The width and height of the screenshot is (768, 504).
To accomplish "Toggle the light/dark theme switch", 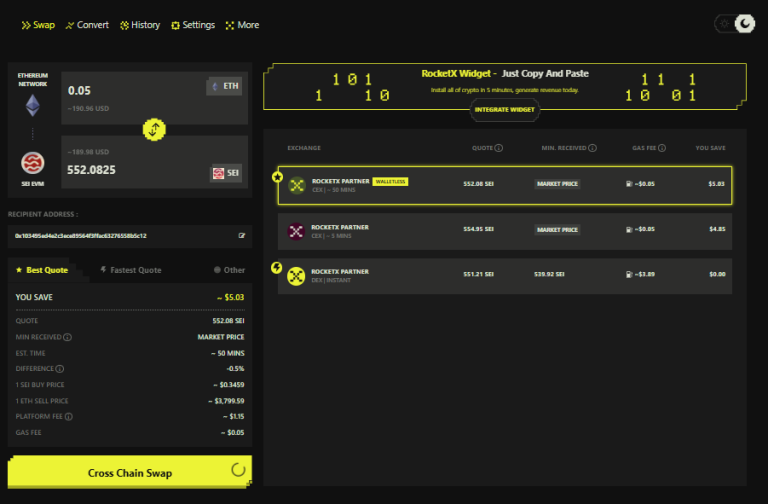I will coord(734,23).
